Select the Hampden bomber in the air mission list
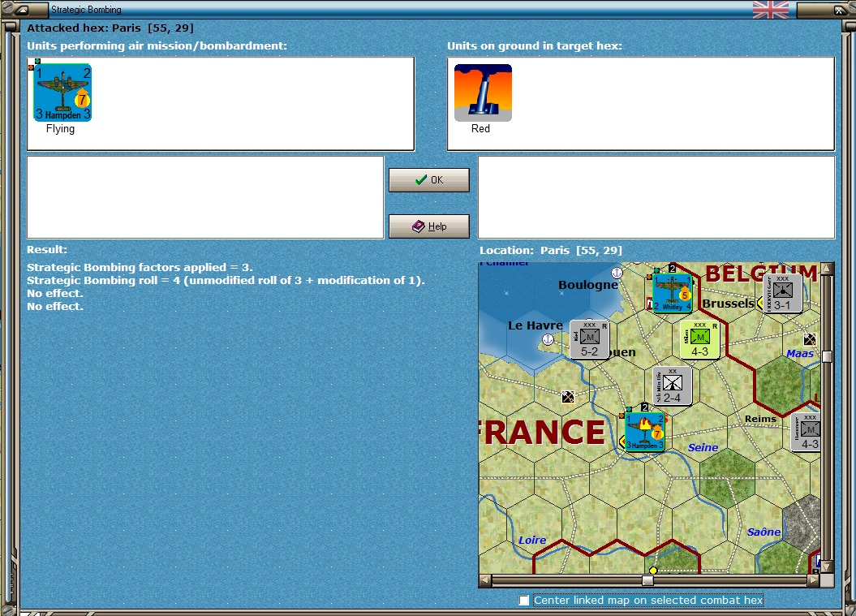 pos(62,93)
